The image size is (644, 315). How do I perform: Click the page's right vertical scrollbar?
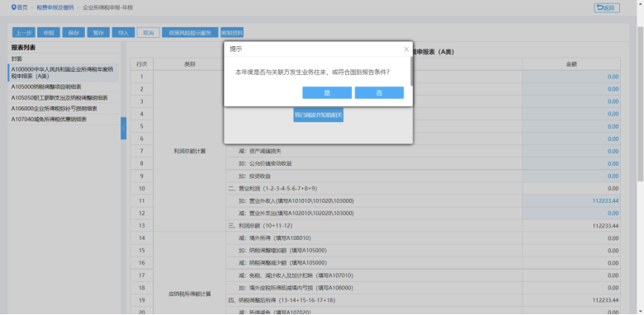click(x=640, y=105)
